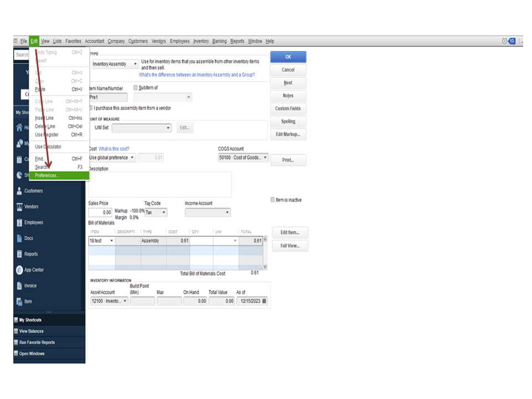Image resolution: width=532 pixels, height=399 pixels.
Task: Open What is this cost link
Action: click(114, 149)
